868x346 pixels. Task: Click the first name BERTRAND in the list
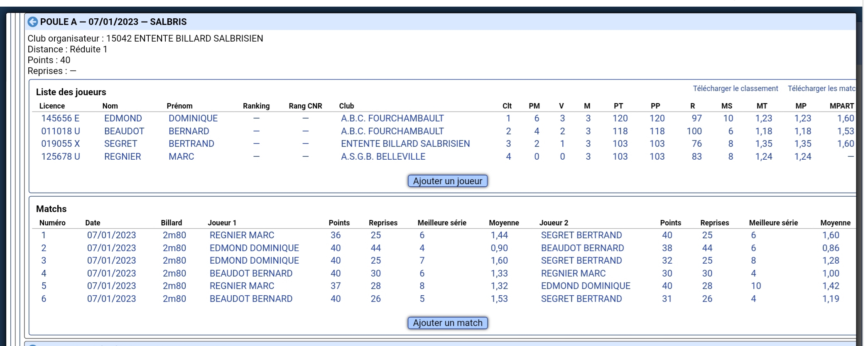(191, 144)
